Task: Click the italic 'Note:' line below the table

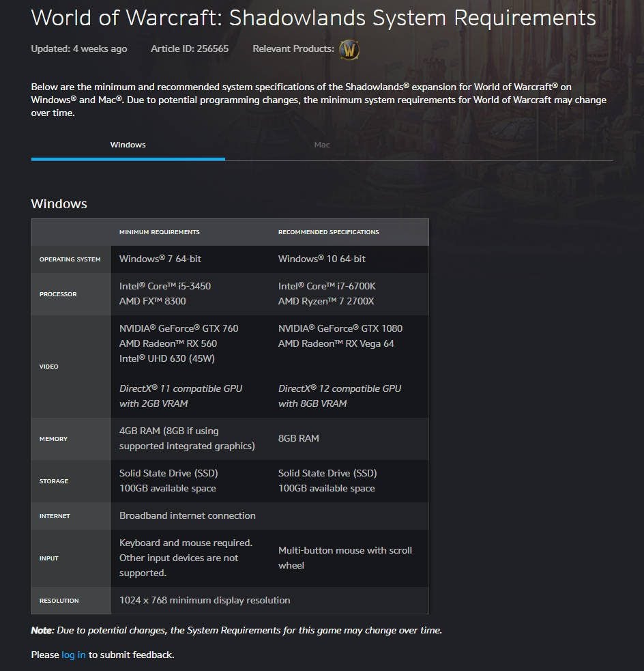Action: [237, 630]
